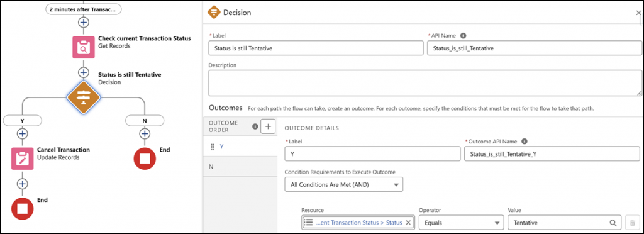Click the delete condition trash icon

click(633, 223)
